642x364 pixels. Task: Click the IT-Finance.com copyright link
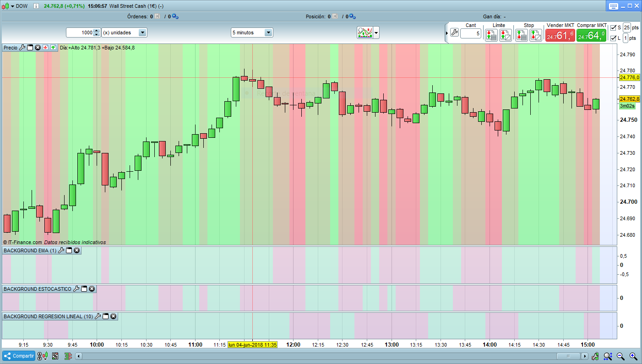coord(22,242)
